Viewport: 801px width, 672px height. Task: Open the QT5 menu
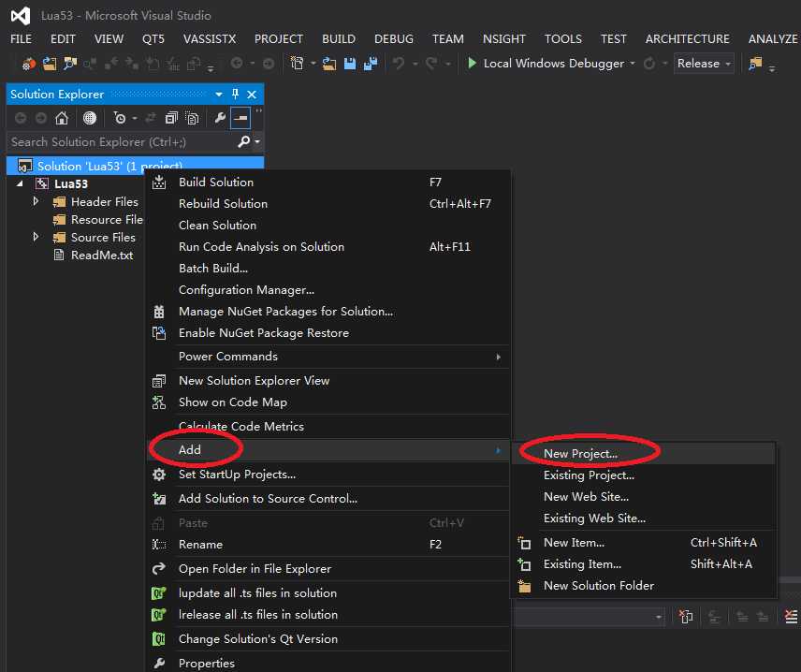point(153,39)
